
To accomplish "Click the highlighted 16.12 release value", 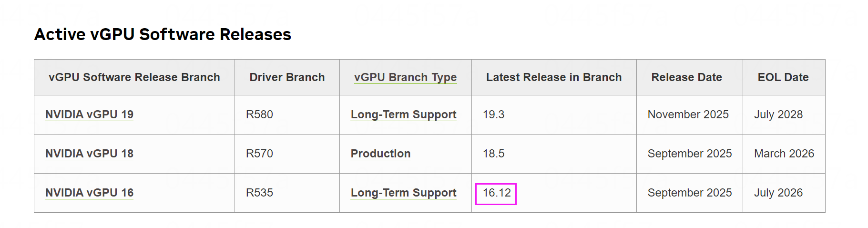I will coord(496,193).
